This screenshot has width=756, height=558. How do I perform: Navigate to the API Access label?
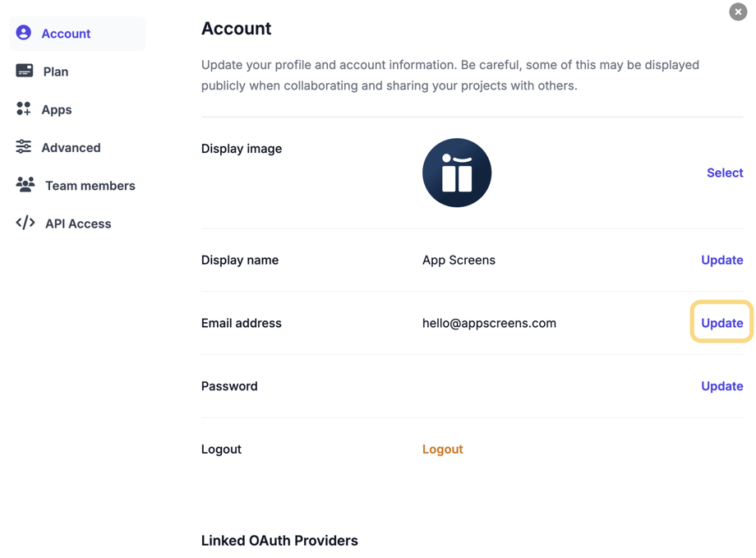point(78,224)
